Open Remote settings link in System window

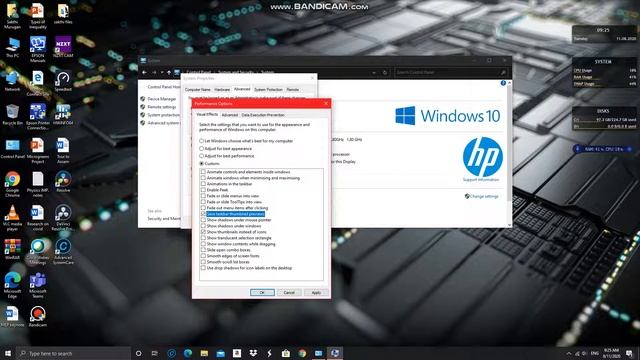coord(162,107)
